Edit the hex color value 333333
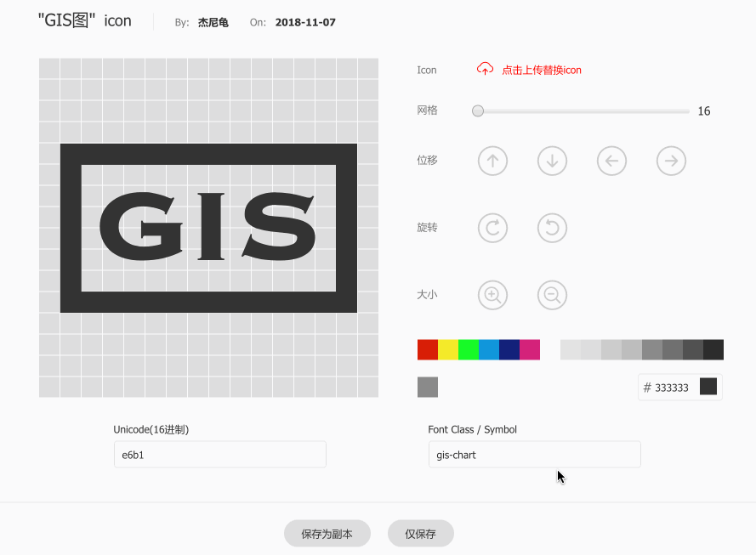The width and height of the screenshot is (756, 555). pos(671,387)
